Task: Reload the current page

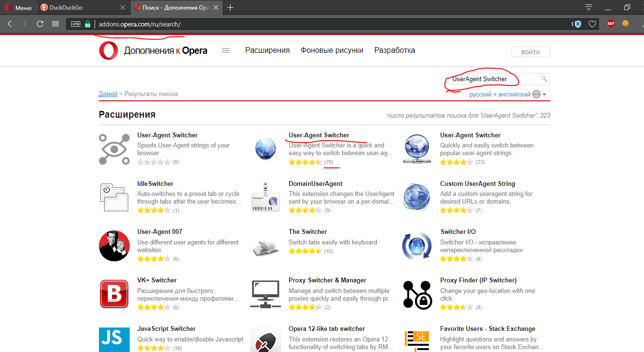Action: tap(40, 24)
